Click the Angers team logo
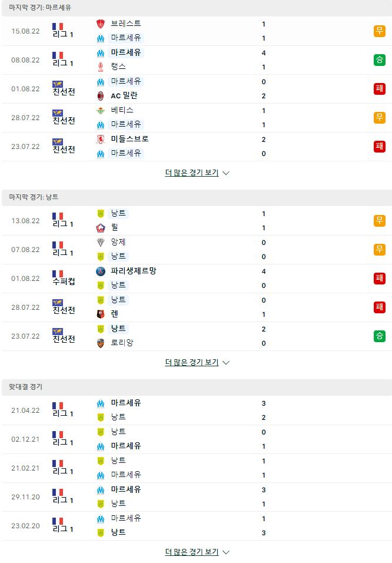This screenshot has height=563, width=392. [101, 243]
